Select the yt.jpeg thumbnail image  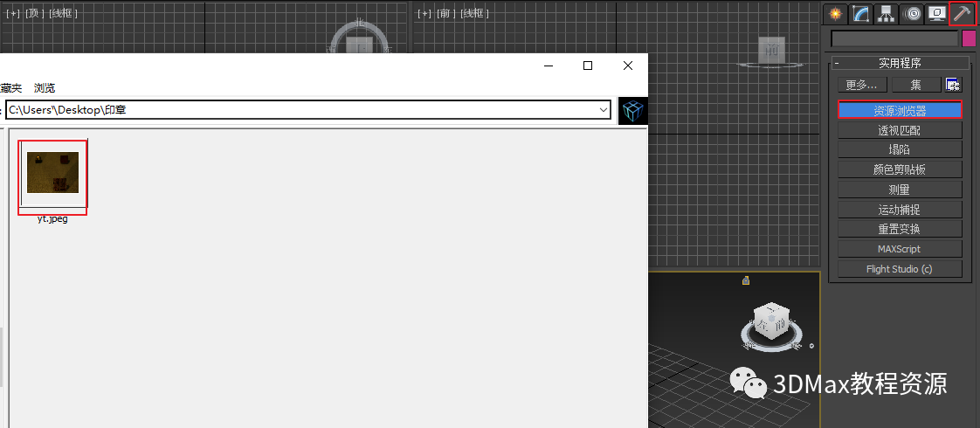(53, 172)
